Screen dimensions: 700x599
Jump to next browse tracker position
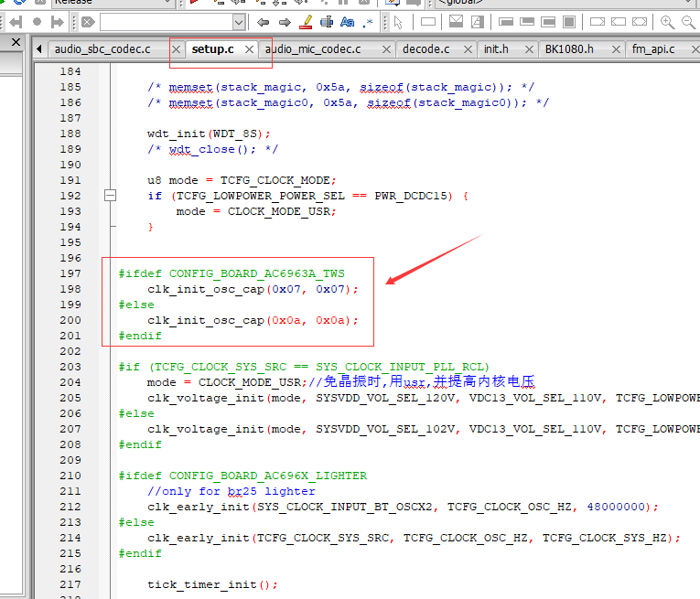coord(57,22)
